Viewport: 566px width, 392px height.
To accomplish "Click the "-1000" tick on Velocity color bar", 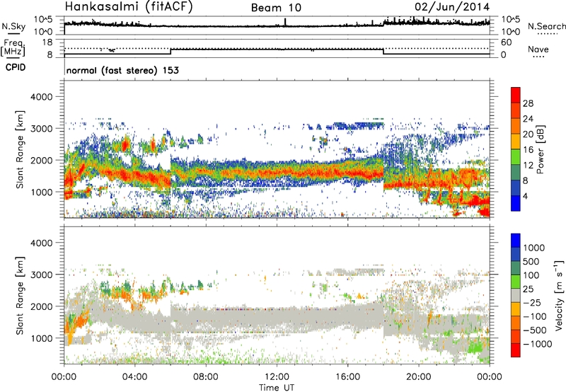I will point(538,344).
